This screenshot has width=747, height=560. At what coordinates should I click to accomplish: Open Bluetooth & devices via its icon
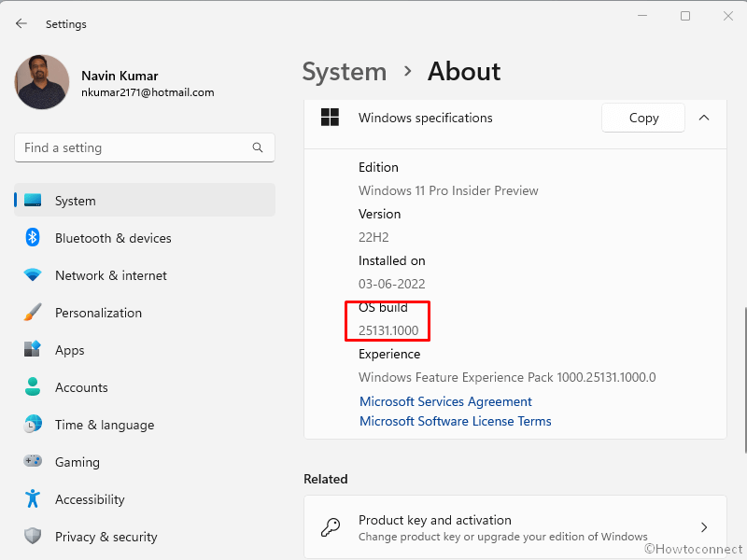33,237
